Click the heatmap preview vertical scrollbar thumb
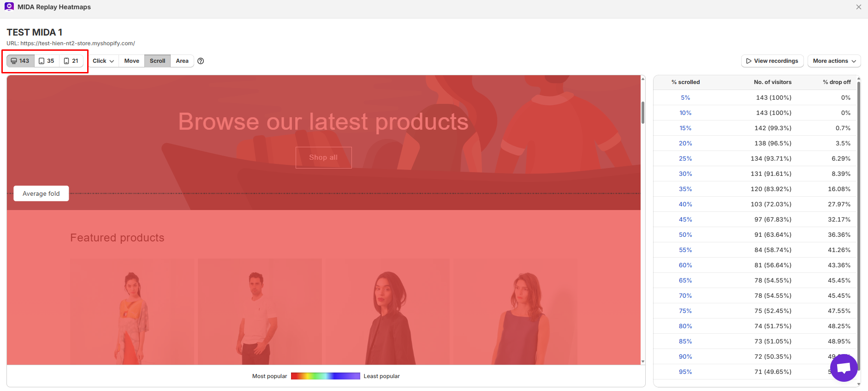The height and width of the screenshot is (391, 868). [x=643, y=113]
